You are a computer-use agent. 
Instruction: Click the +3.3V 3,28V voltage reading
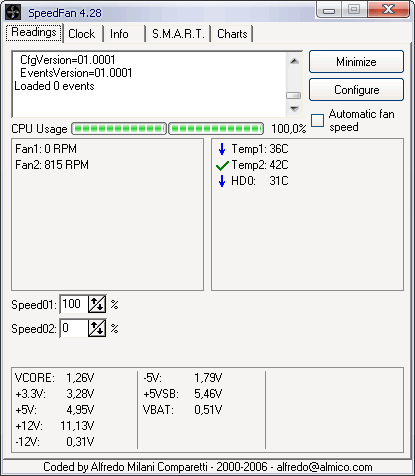55,394
